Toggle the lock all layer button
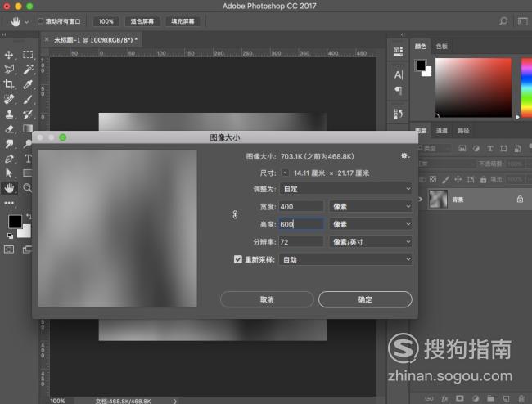The height and width of the screenshot is (404, 532). (484, 179)
